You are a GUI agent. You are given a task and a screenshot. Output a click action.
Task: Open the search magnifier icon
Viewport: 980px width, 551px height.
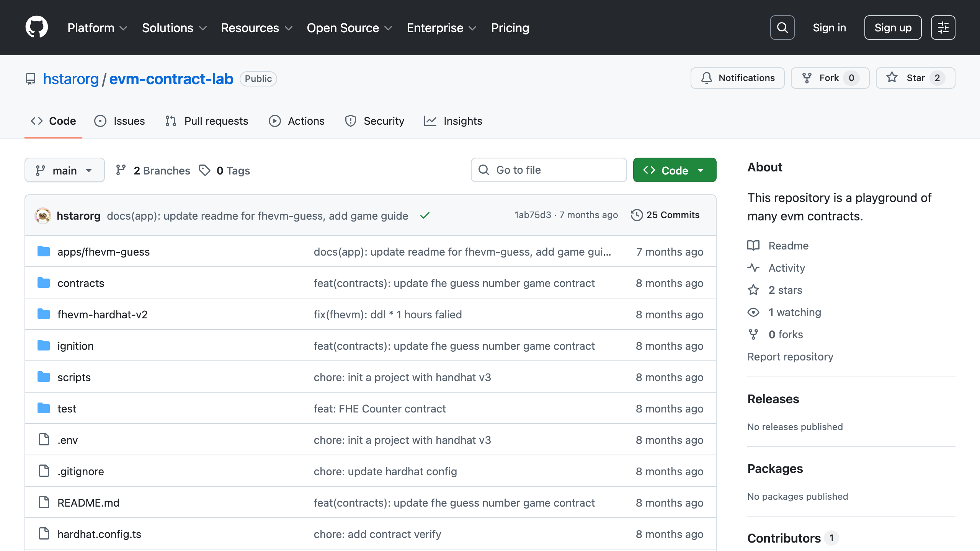tap(782, 28)
